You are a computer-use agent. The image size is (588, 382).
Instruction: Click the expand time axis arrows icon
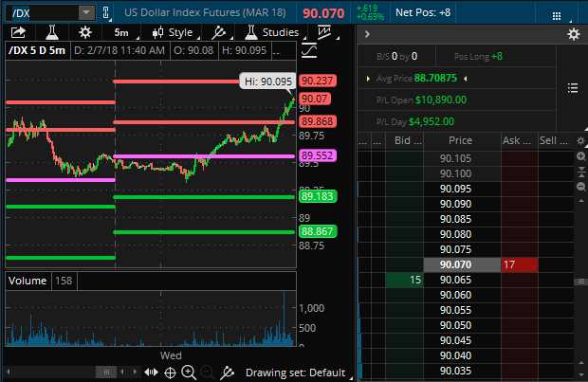tap(151, 372)
